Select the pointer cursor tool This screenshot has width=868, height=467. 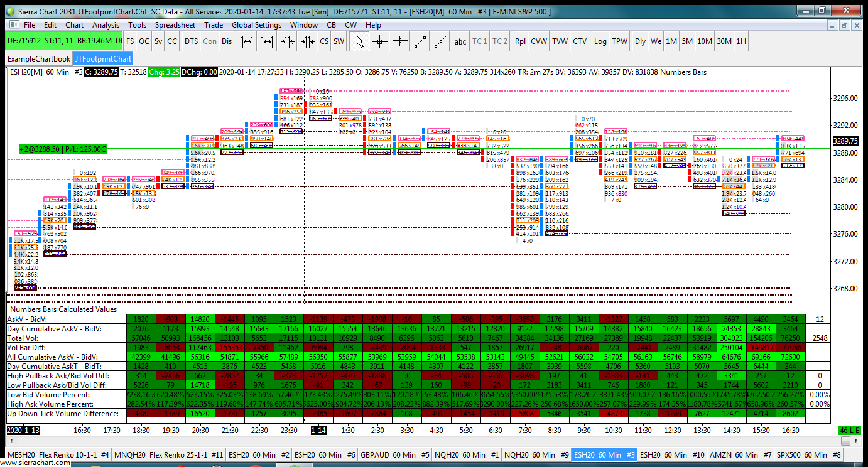click(359, 41)
